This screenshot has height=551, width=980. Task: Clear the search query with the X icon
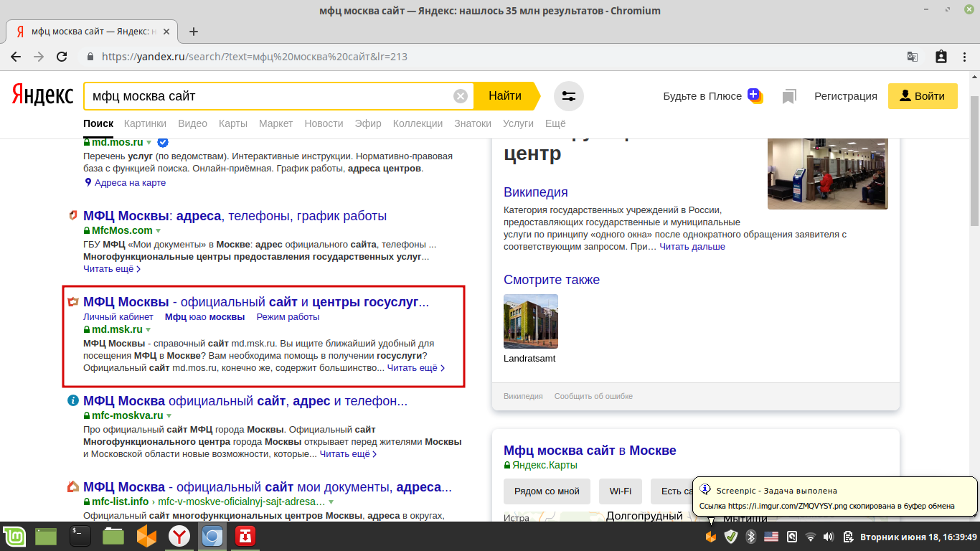pos(461,96)
